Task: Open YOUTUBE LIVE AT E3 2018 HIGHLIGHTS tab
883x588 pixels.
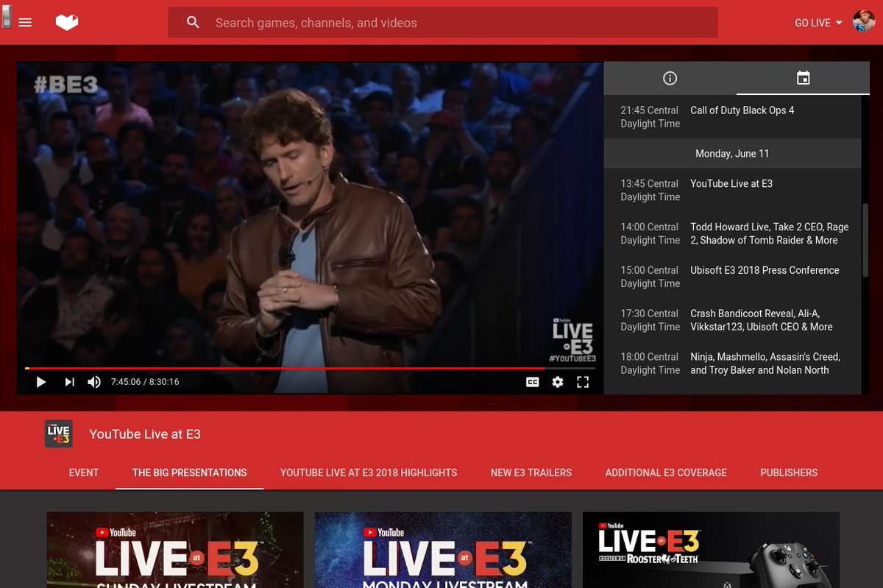Action: [369, 472]
